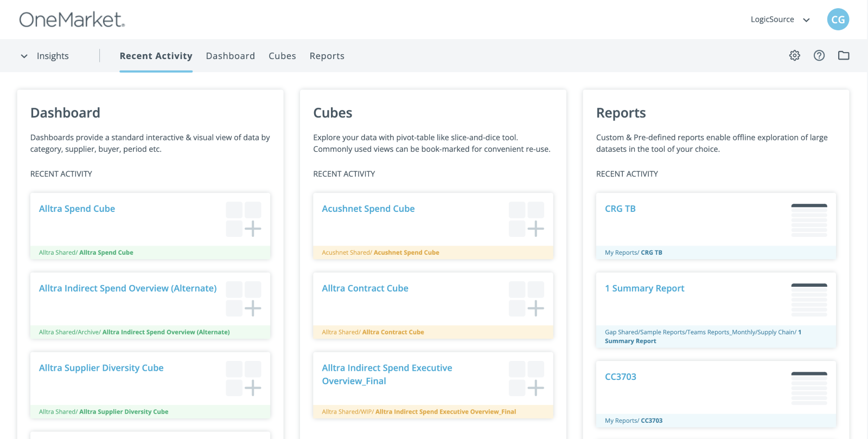Click path 'Alltra Shared/ Alltra Supplier Diversity Cube'
The image size is (868, 439).
104,412
